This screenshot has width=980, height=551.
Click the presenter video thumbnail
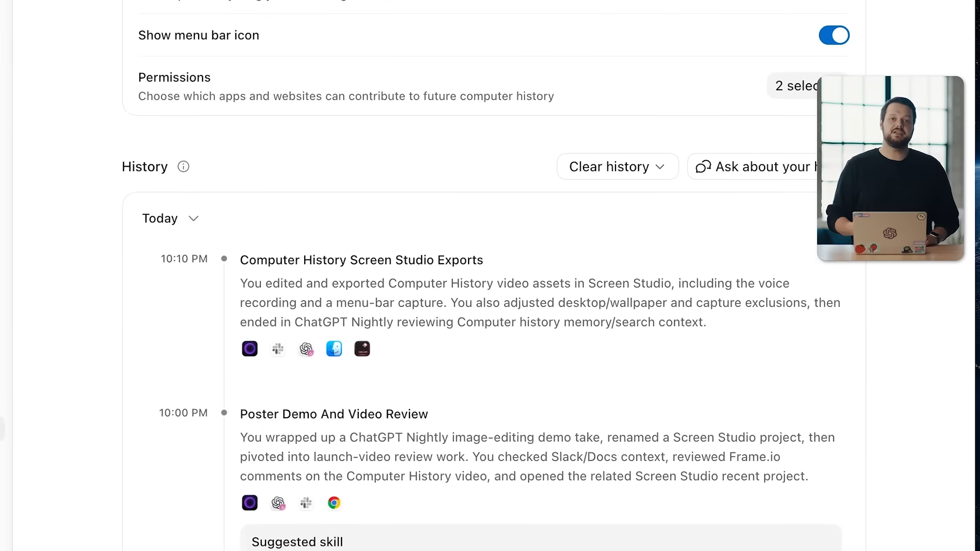891,168
